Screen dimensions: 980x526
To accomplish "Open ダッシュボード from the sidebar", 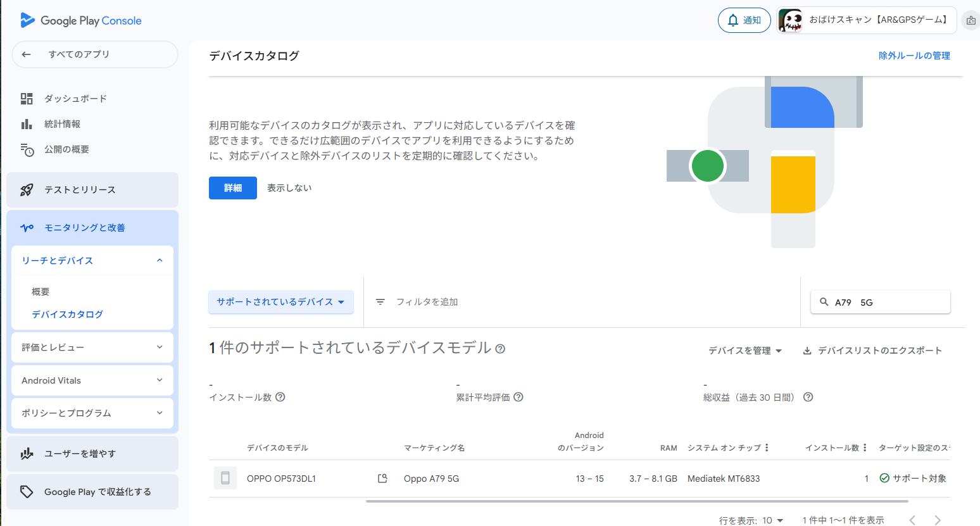I will coord(75,99).
